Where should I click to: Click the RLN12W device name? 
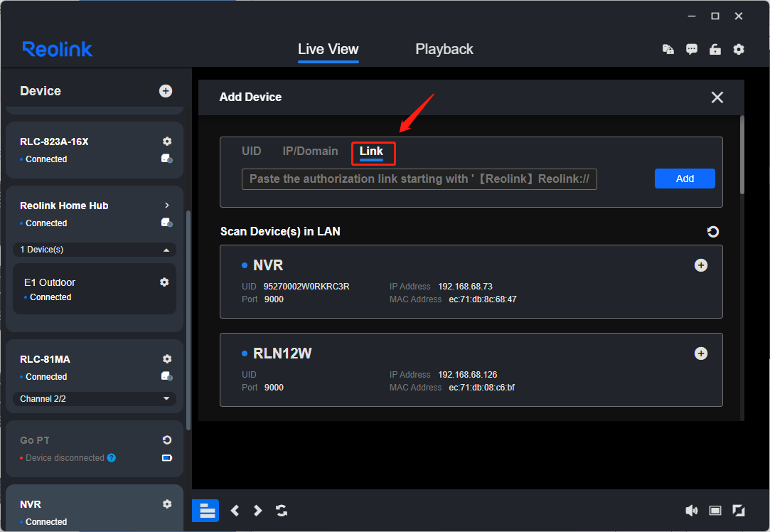282,353
